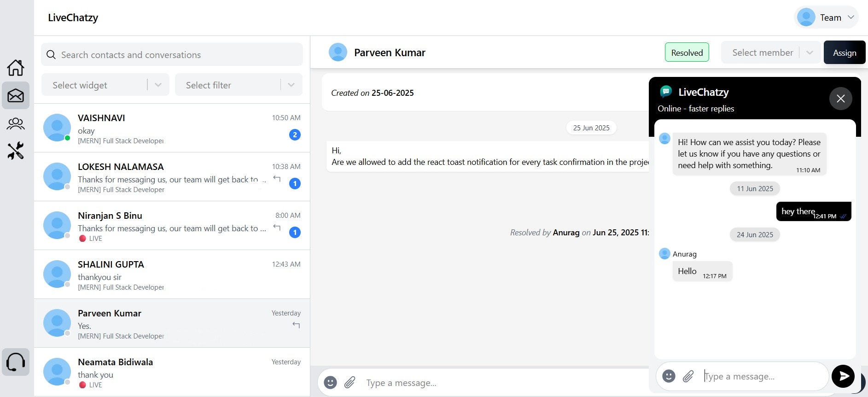The image size is (868, 397).
Task: Click VAISHNAVI's 10:50 AM timestamp
Action: coord(286,118)
